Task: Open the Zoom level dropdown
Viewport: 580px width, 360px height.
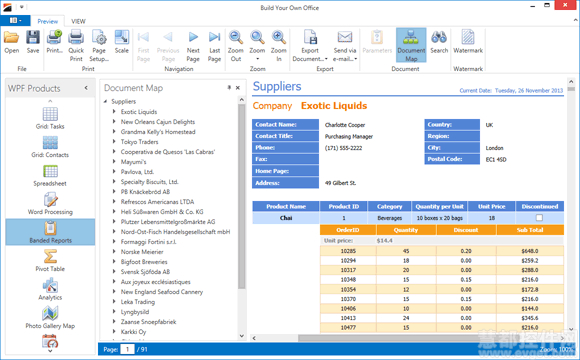Action: click(257, 59)
